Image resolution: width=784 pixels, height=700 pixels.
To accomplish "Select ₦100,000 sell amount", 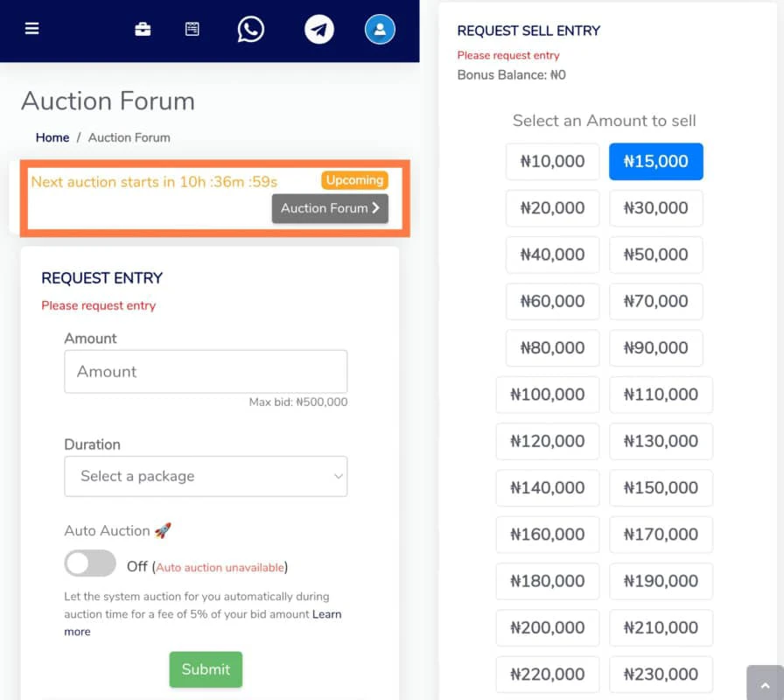I will (x=548, y=395).
